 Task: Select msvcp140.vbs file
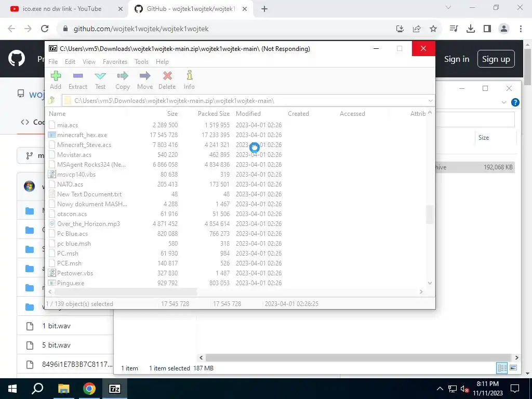point(76,175)
